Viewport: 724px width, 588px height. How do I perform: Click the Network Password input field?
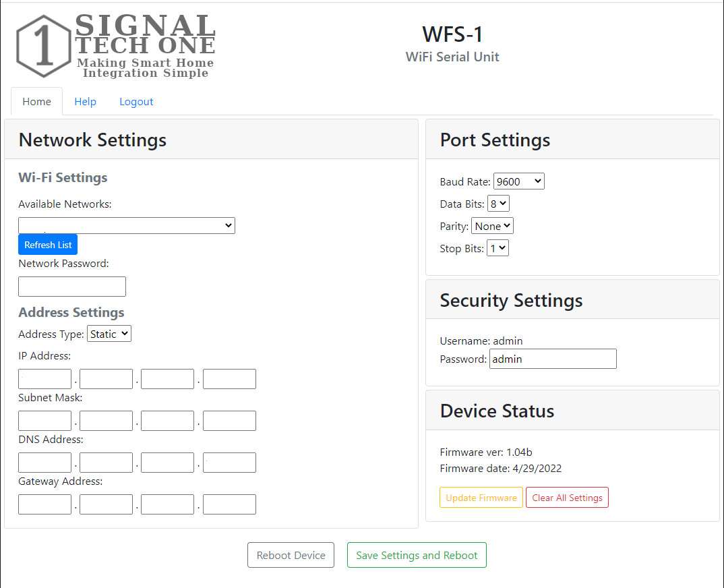point(71,287)
